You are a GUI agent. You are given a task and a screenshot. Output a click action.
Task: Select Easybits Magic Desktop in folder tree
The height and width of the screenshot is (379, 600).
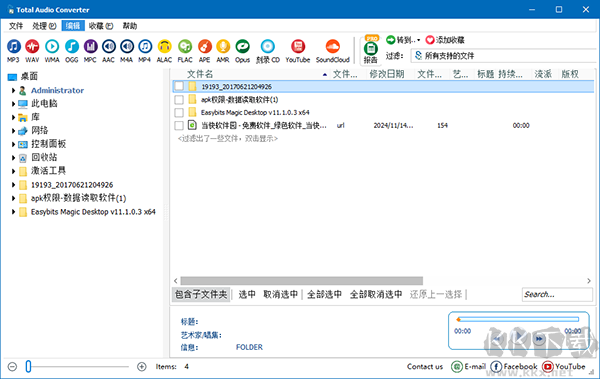click(93, 212)
